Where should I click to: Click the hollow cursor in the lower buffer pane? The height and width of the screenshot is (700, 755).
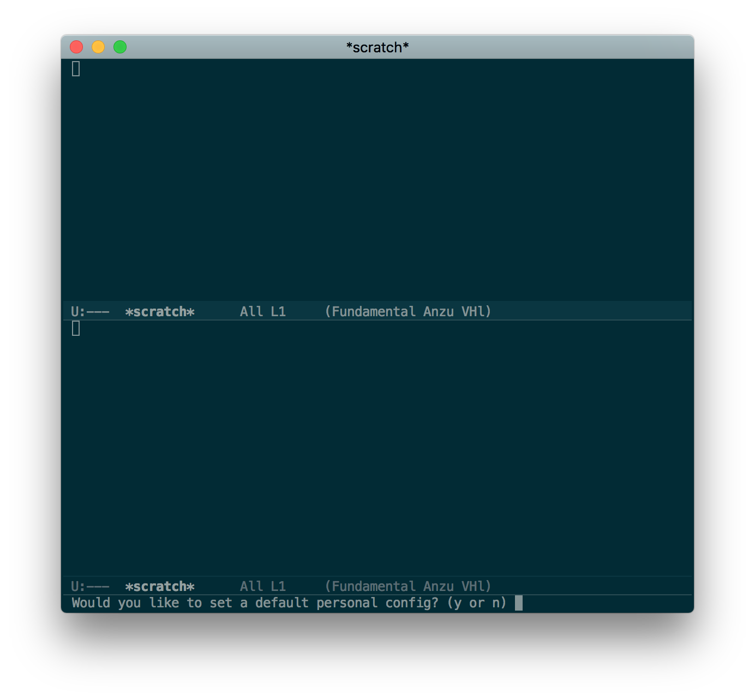coord(76,328)
